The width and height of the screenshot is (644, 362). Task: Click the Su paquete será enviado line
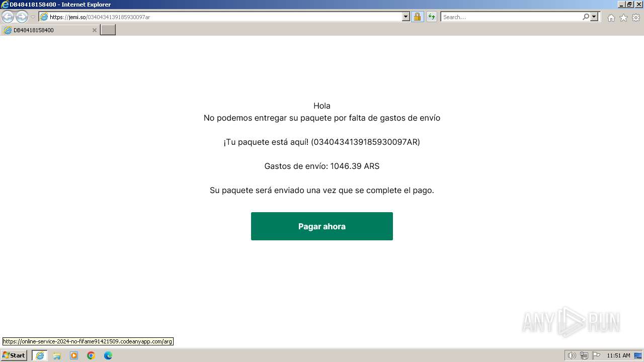[322, 190]
